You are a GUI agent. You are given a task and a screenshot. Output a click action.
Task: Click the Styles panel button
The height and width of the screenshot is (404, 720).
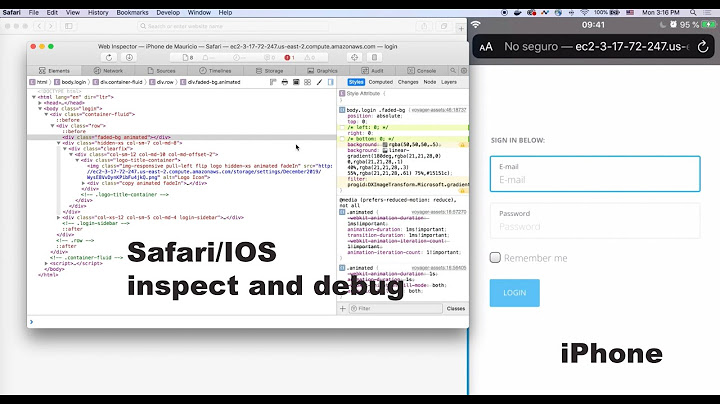click(356, 82)
